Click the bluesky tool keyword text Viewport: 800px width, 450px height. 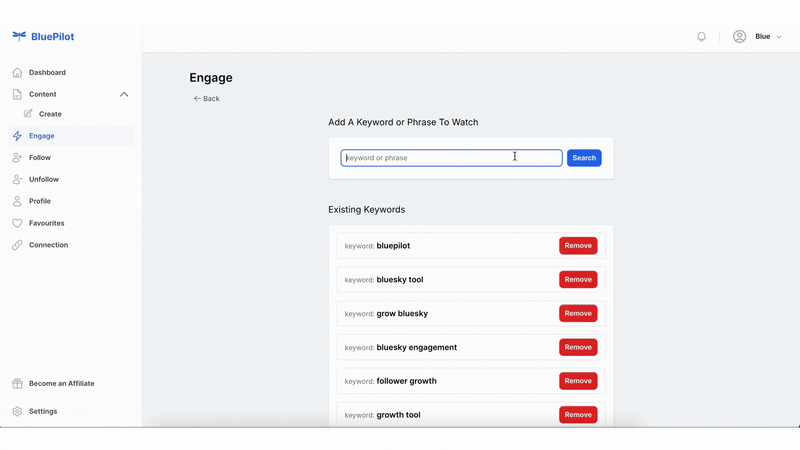coord(400,280)
